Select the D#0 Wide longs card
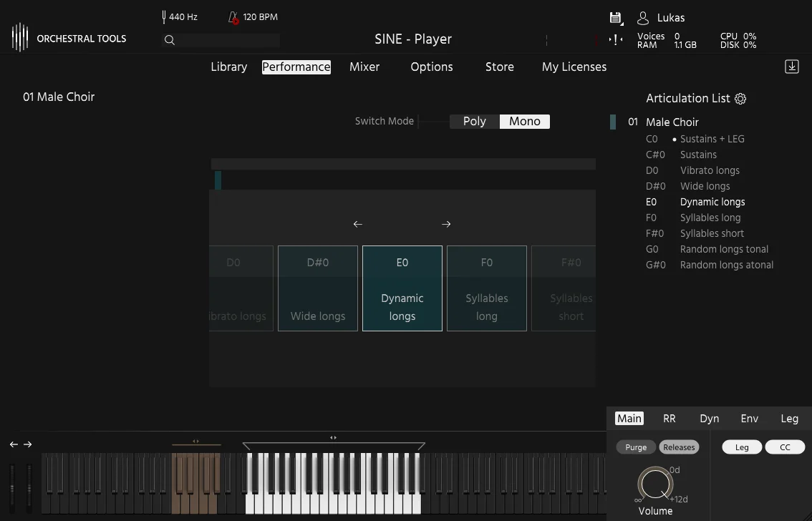This screenshot has width=812, height=521. pos(318,288)
